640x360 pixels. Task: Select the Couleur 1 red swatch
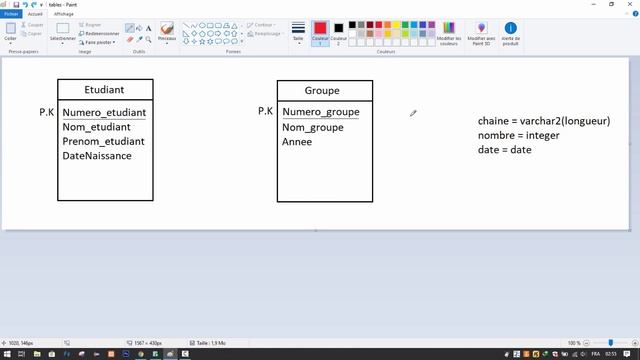320,28
